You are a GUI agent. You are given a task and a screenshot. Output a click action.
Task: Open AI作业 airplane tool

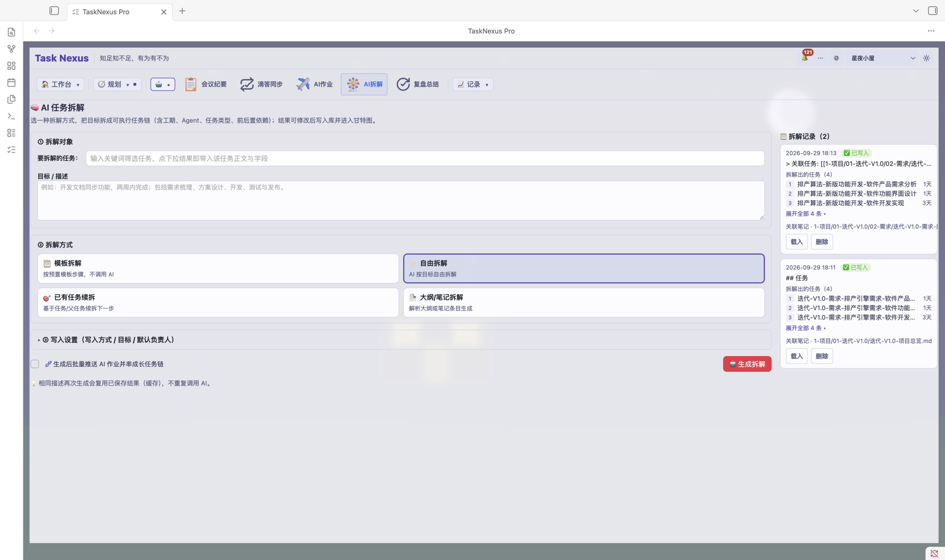(314, 84)
